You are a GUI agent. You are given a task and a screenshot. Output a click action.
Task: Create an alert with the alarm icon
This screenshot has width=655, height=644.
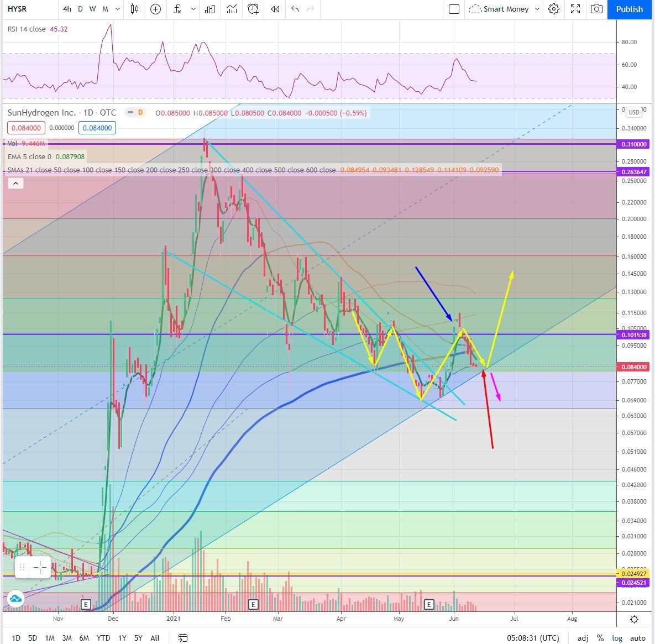(x=253, y=9)
